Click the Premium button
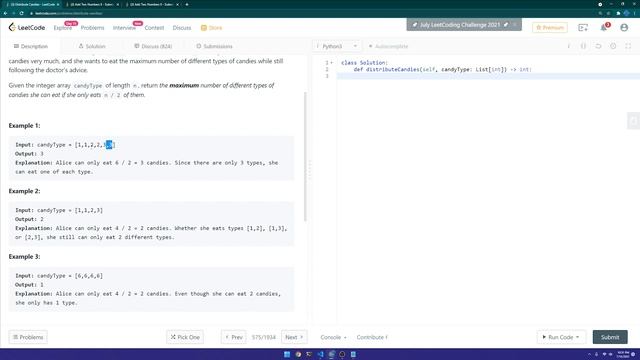Screen dimensions: 640x360 point(550,27)
